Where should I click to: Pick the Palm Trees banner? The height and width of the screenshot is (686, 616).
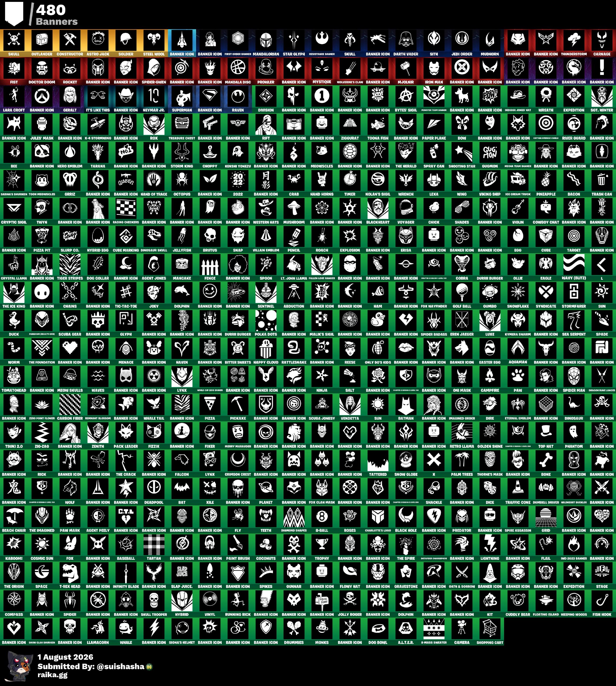point(462,464)
